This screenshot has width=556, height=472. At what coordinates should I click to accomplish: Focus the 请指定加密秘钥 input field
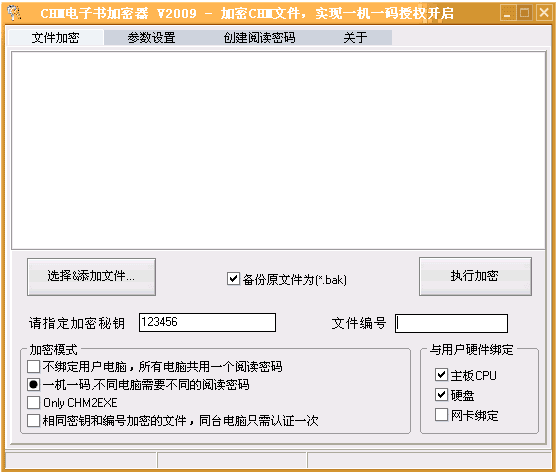point(207,322)
